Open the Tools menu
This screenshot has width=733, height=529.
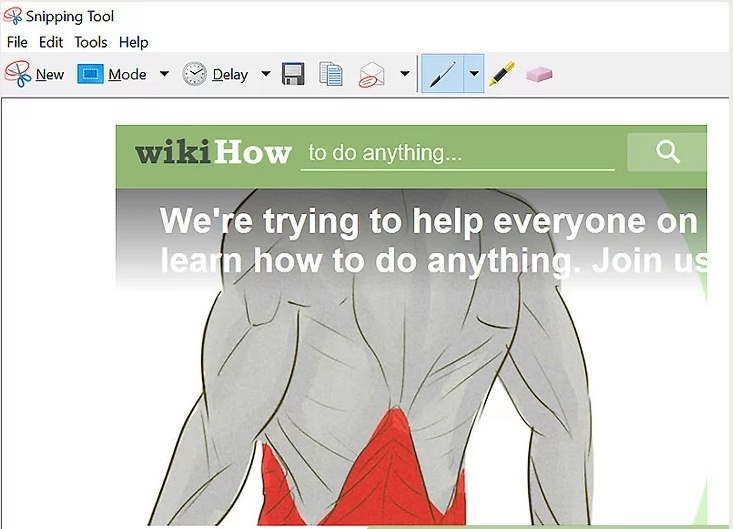tap(91, 43)
